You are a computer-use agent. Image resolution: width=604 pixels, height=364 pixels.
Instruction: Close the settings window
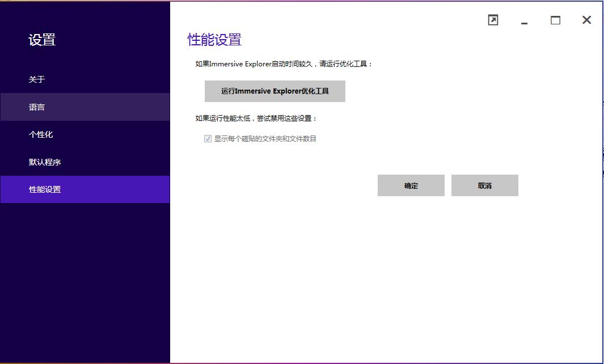pyautogui.click(x=586, y=20)
